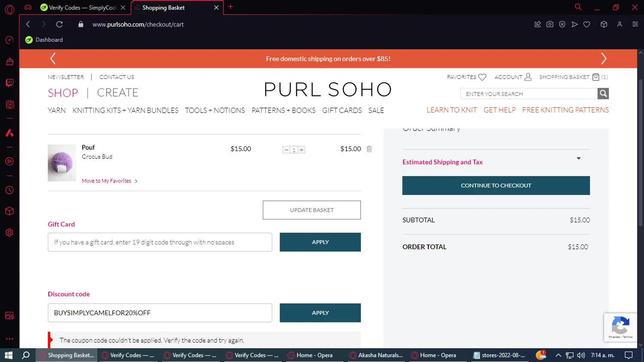Viewport: 644px width, 362px height.
Task: Take snapshot with camera icon
Action: 550,24
